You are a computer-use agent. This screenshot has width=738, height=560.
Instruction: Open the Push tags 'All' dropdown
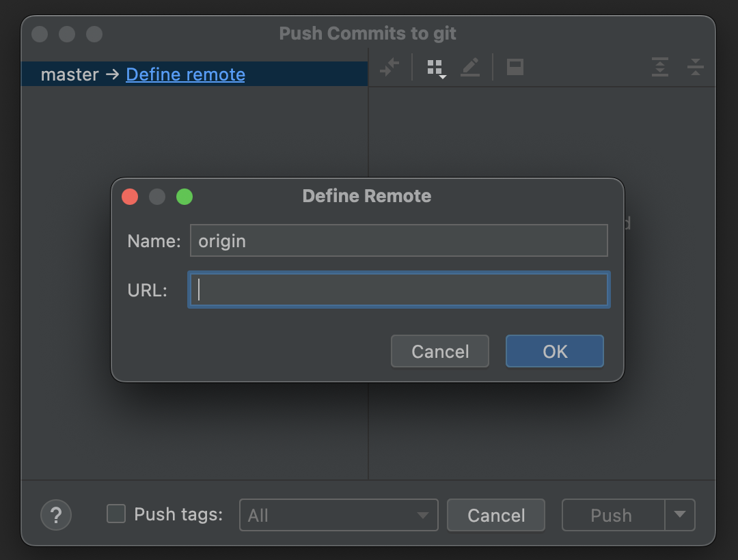point(338,515)
